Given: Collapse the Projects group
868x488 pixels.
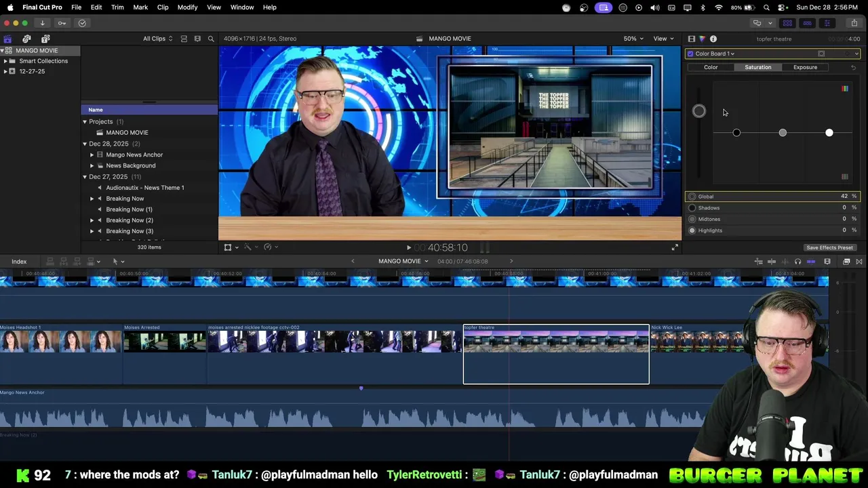Looking at the screenshot, I should click(85, 121).
